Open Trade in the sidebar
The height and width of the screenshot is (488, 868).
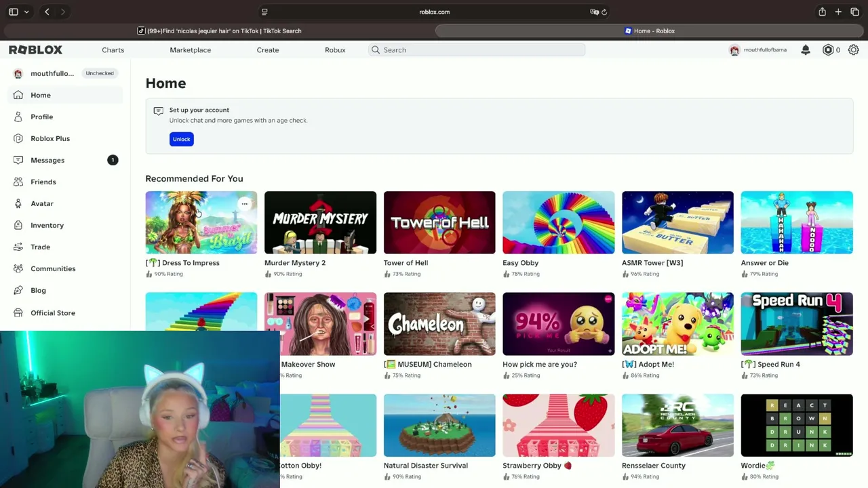65,247
